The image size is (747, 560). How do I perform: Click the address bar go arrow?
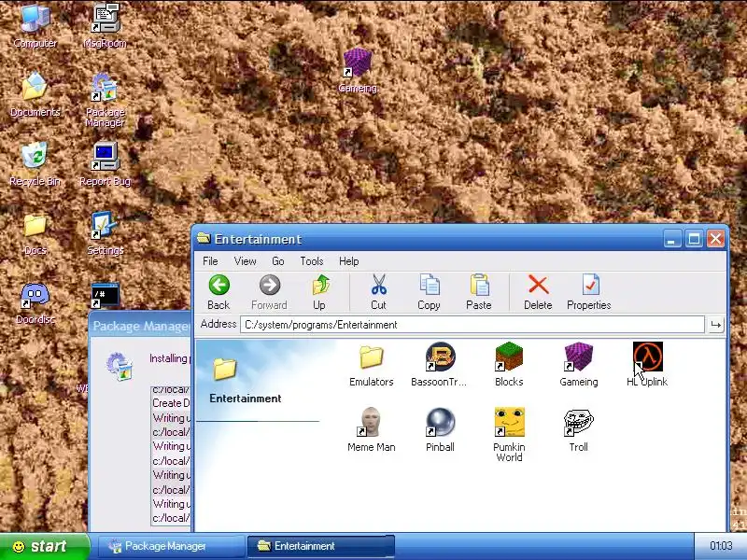(715, 325)
